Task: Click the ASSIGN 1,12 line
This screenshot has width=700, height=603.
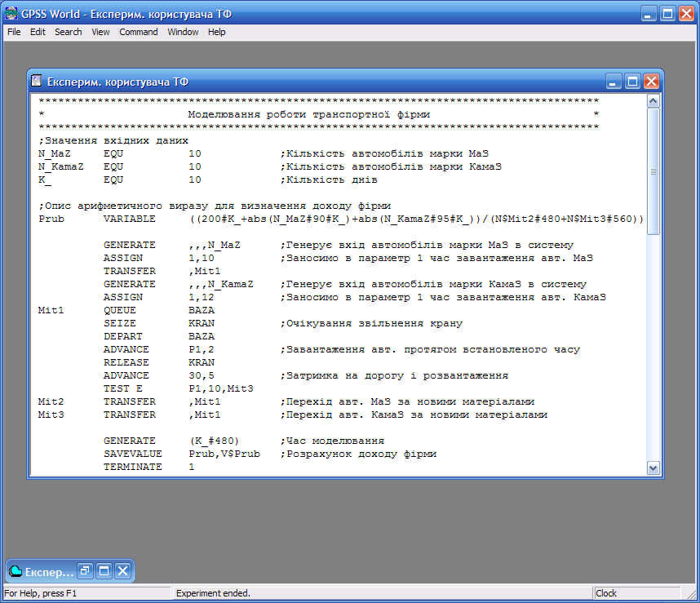Action: 355,297
